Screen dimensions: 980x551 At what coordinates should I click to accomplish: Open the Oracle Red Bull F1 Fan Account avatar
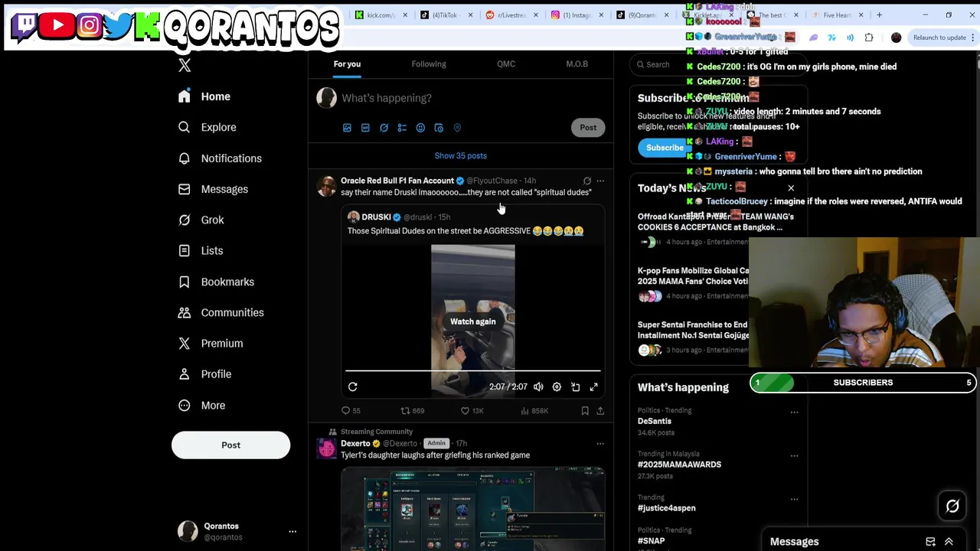[327, 187]
